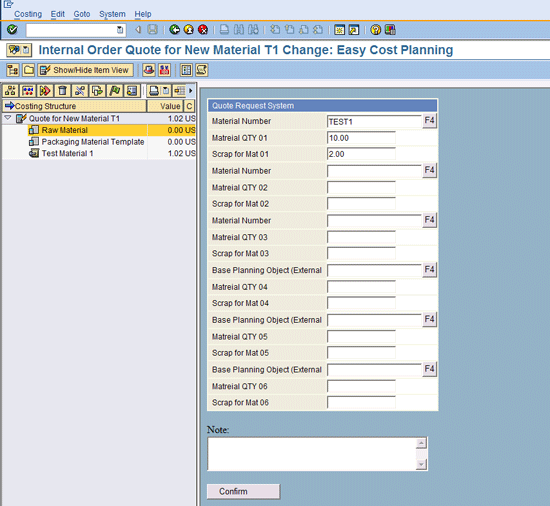Click the Help question mark icon
This screenshot has width=550, height=506.
(x=375, y=30)
